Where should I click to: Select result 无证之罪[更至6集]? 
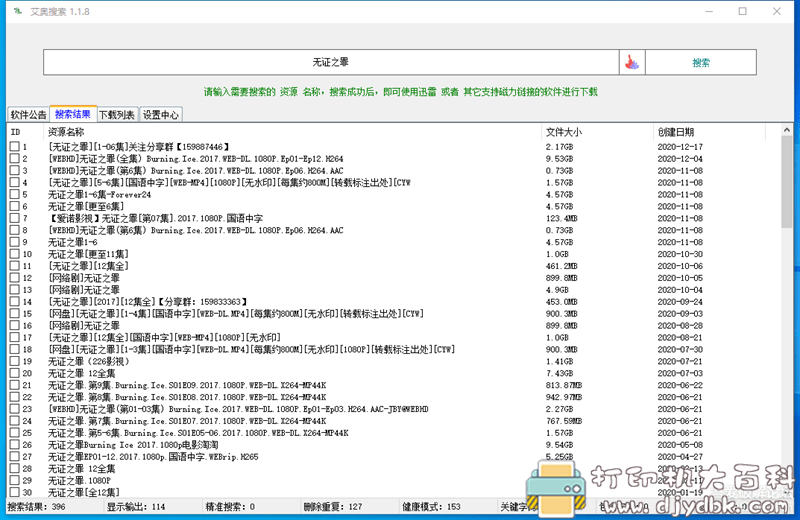pos(86,206)
